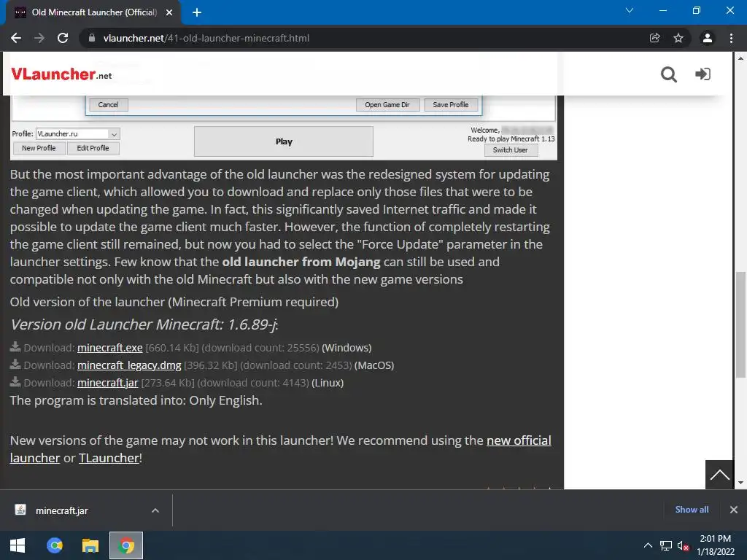The height and width of the screenshot is (560, 747).
Task: Click '[396.32 Kb]' file size text
Action: point(211,366)
